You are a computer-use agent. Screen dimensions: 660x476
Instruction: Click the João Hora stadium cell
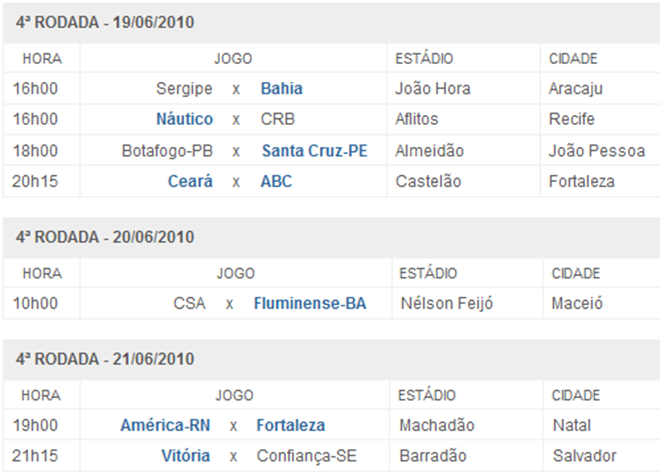coord(463,89)
